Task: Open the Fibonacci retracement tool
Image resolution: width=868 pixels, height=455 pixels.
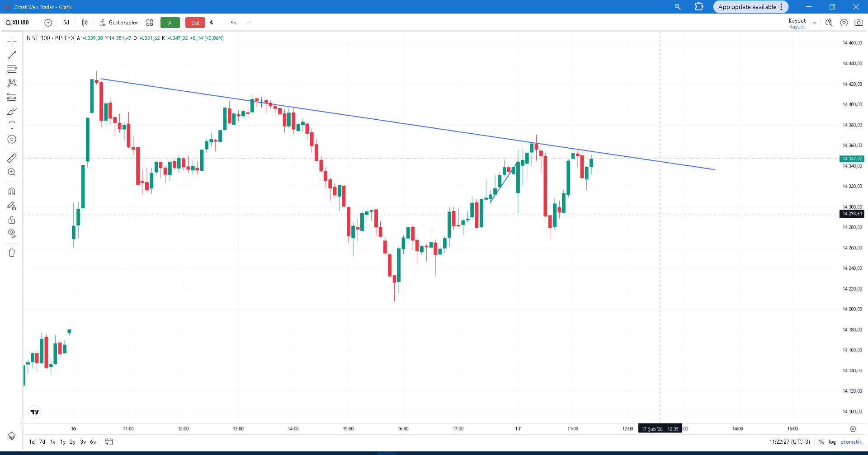Action: (12, 69)
